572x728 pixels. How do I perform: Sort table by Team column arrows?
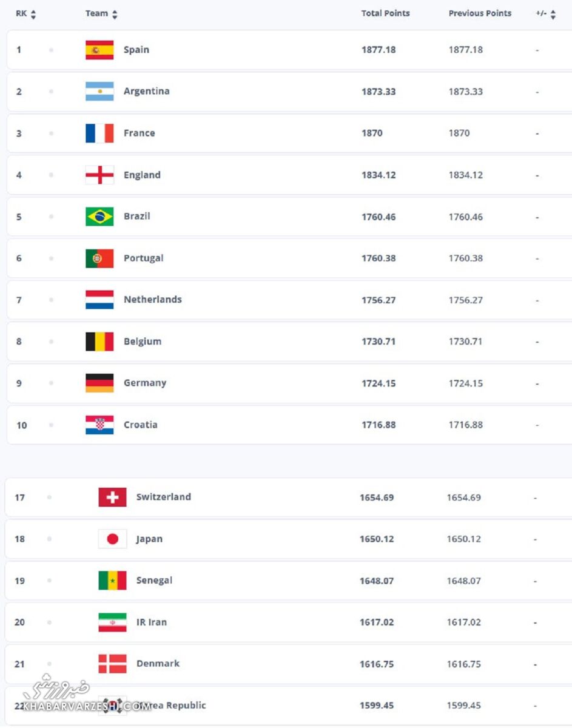pos(115,14)
